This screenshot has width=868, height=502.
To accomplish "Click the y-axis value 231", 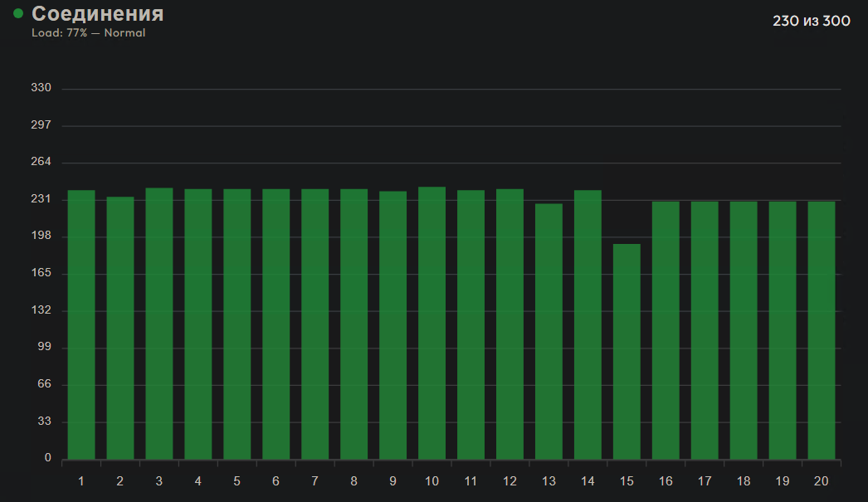I will coord(41,198).
